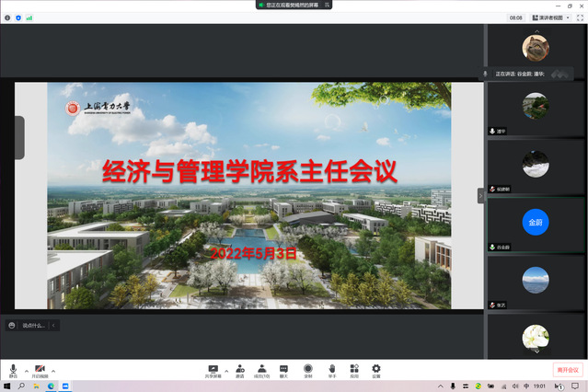Open the Apps icon in toolbar
Image resolution: width=588 pixels, height=392 pixels.
(354, 369)
